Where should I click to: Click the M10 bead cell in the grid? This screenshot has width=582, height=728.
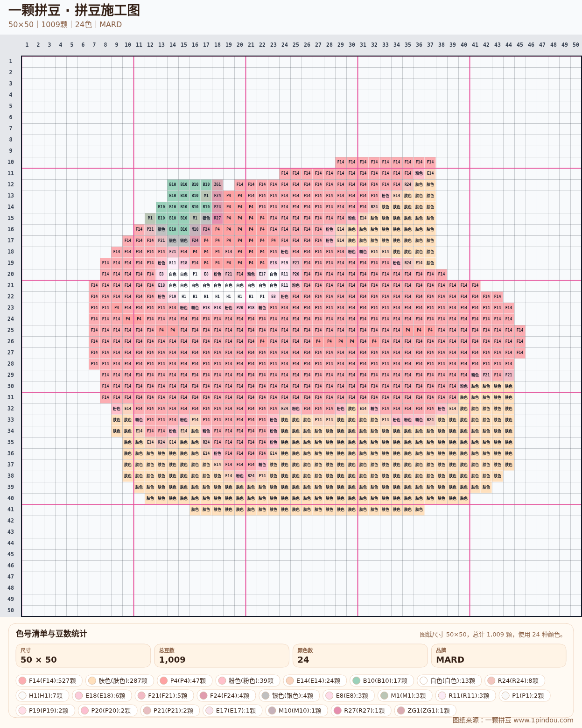click(195, 229)
